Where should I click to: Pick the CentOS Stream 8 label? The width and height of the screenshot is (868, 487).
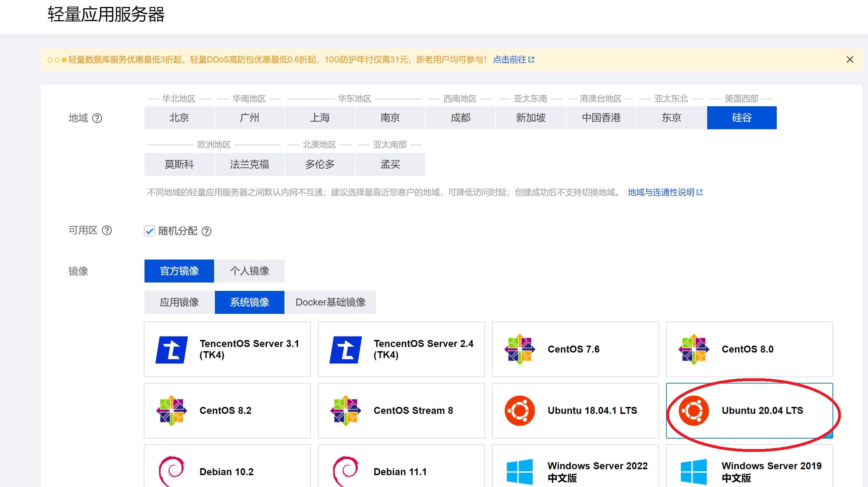[x=413, y=411]
